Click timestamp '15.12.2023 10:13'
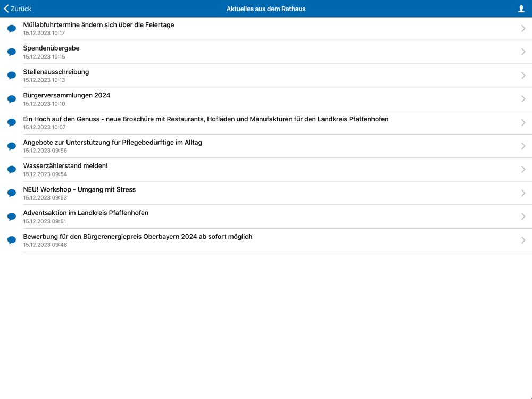The image size is (532, 399). (x=44, y=80)
